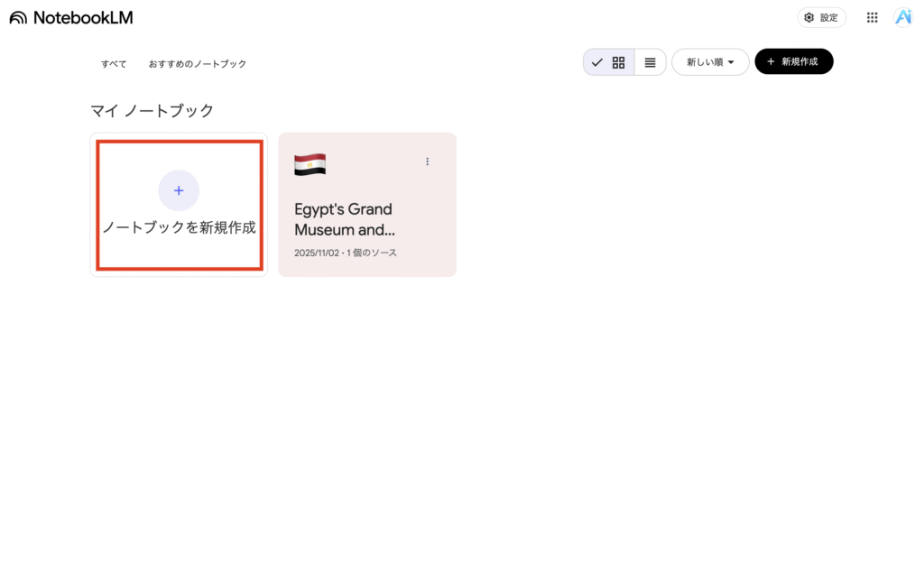The width and height of the screenshot is (924, 571).
Task: Click the Egypt flag emoji icon
Action: [x=310, y=164]
